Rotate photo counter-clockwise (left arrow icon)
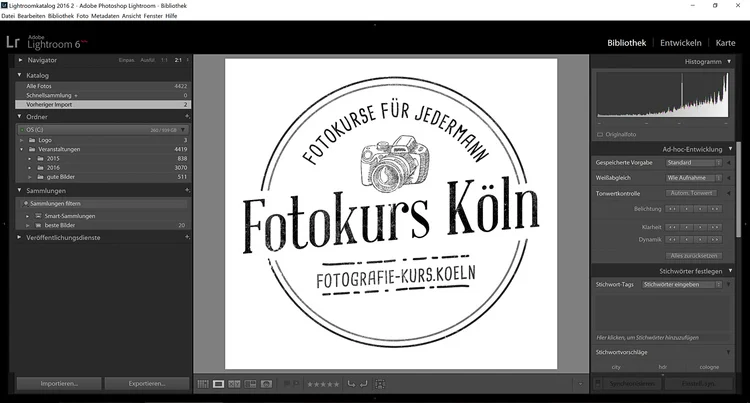The height and width of the screenshot is (403, 750). [x=352, y=384]
